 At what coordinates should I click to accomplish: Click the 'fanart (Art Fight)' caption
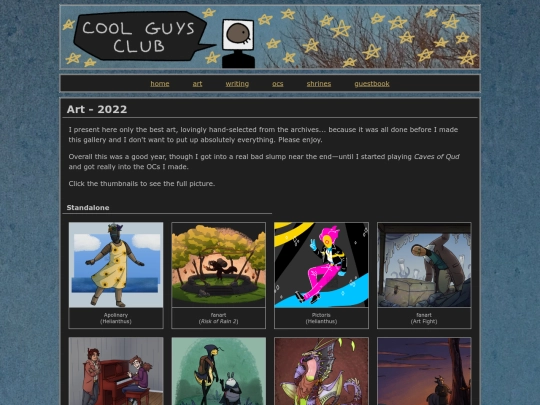pos(424,318)
